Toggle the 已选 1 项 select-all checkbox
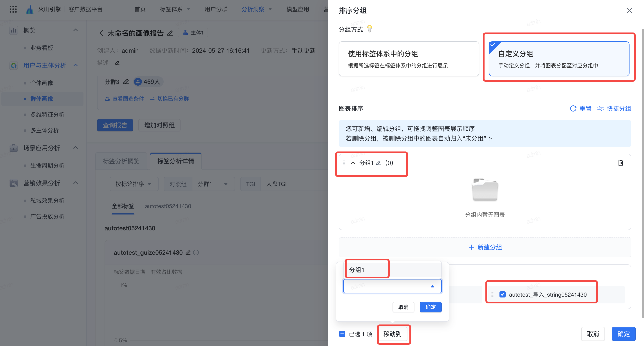Image resolution: width=644 pixels, height=346 pixels. (x=342, y=334)
